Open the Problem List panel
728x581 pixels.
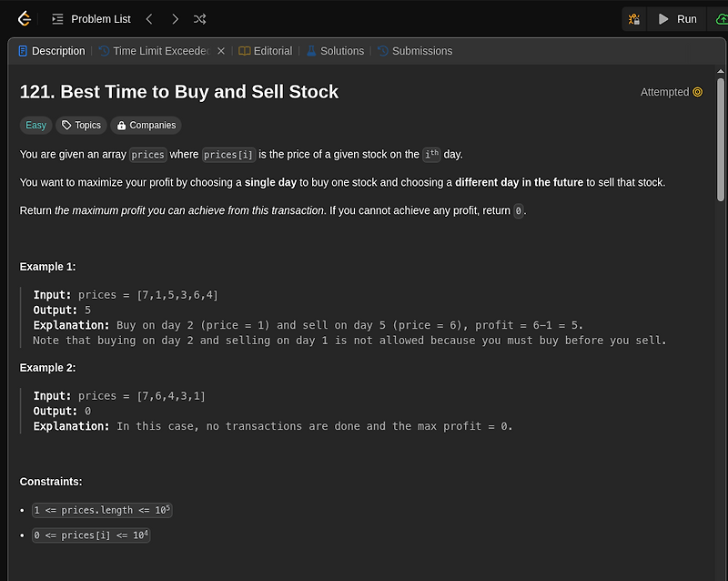[x=91, y=19]
